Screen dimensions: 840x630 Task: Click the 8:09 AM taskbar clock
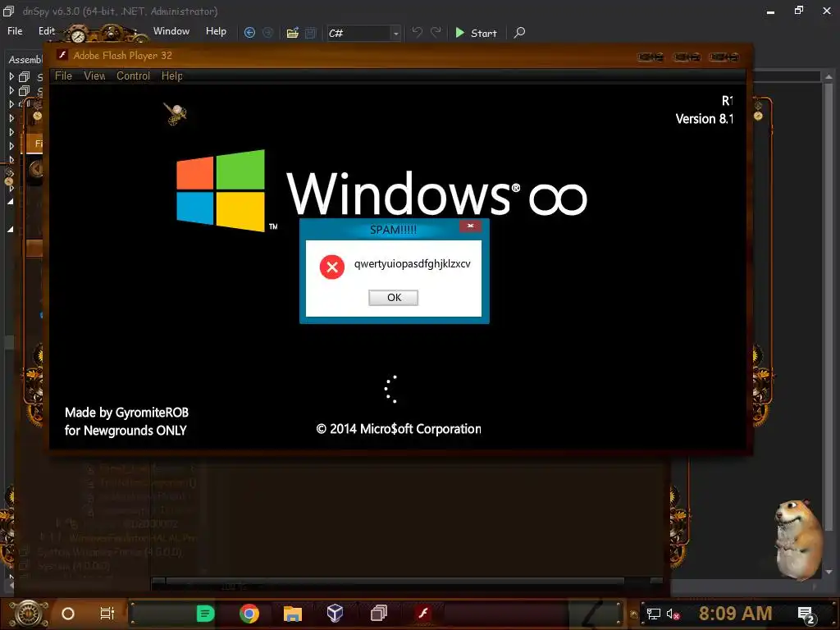[735, 614]
